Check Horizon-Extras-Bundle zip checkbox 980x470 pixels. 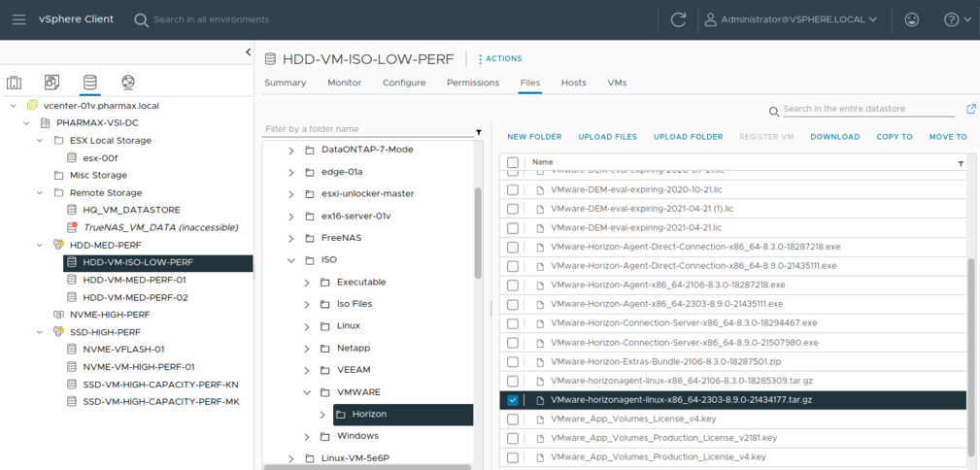click(513, 362)
